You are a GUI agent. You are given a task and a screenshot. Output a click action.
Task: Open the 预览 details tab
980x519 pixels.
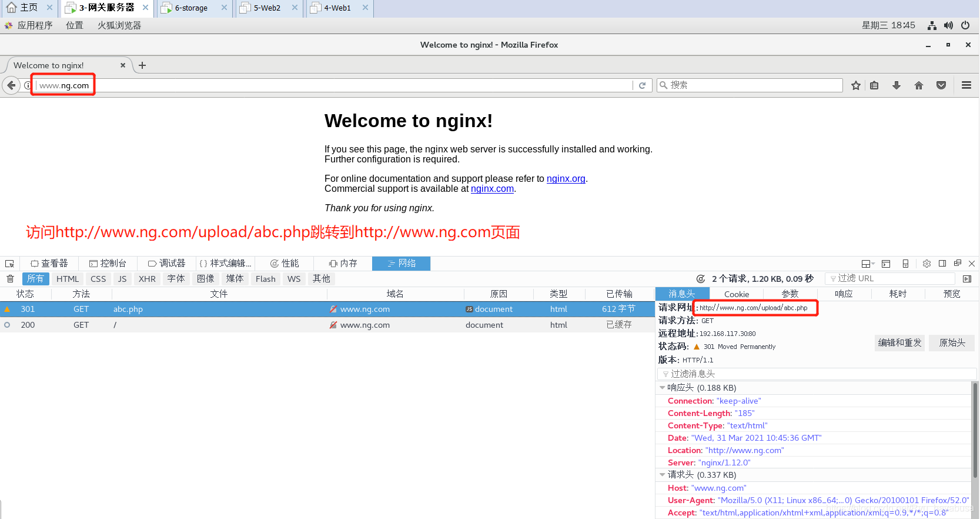pos(952,294)
